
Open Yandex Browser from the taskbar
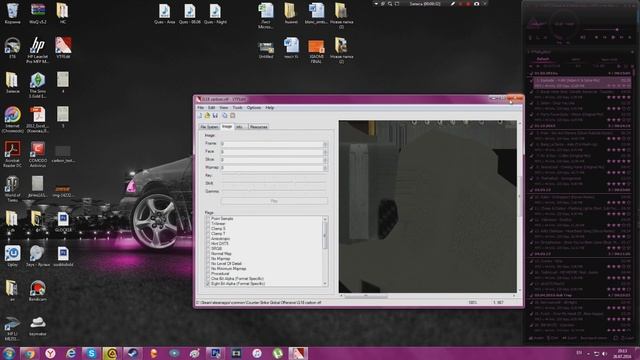tap(50, 353)
